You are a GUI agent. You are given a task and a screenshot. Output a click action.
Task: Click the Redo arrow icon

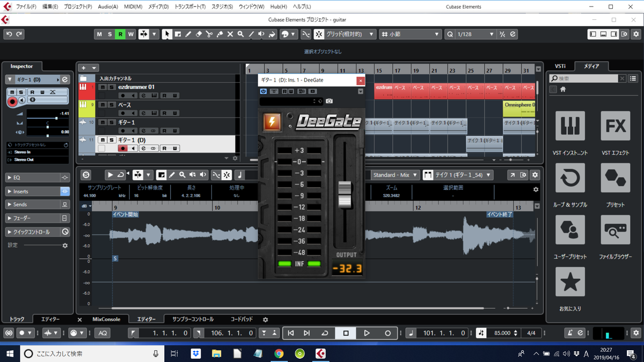click(19, 34)
